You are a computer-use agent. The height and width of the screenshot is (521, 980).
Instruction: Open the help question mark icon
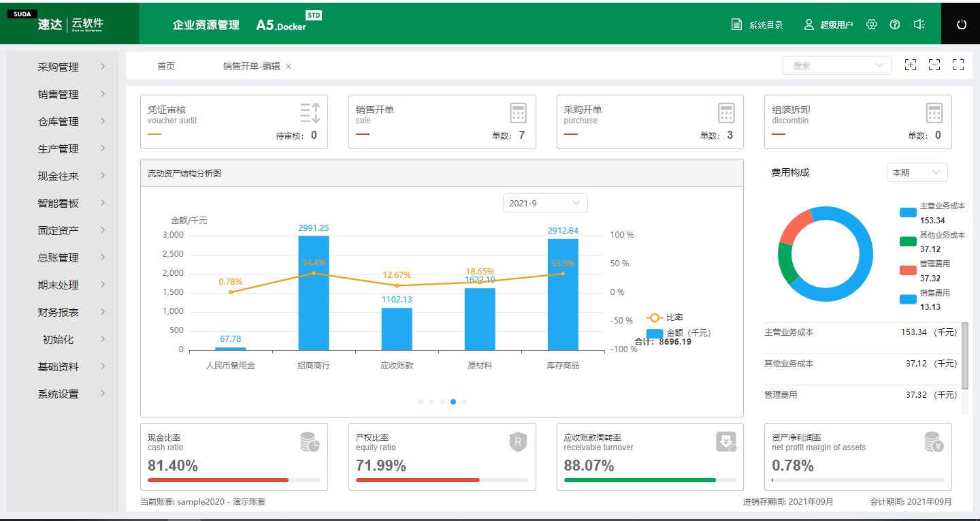click(x=895, y=25)
